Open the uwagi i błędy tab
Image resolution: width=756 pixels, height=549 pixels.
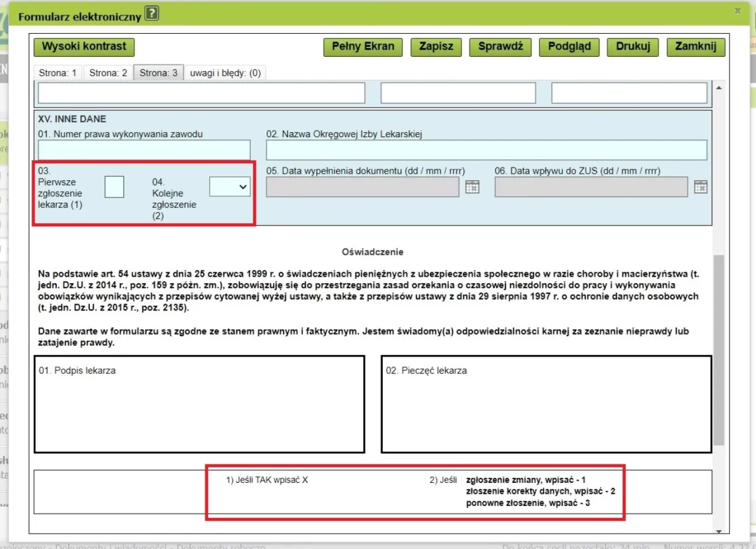[225, 72]
